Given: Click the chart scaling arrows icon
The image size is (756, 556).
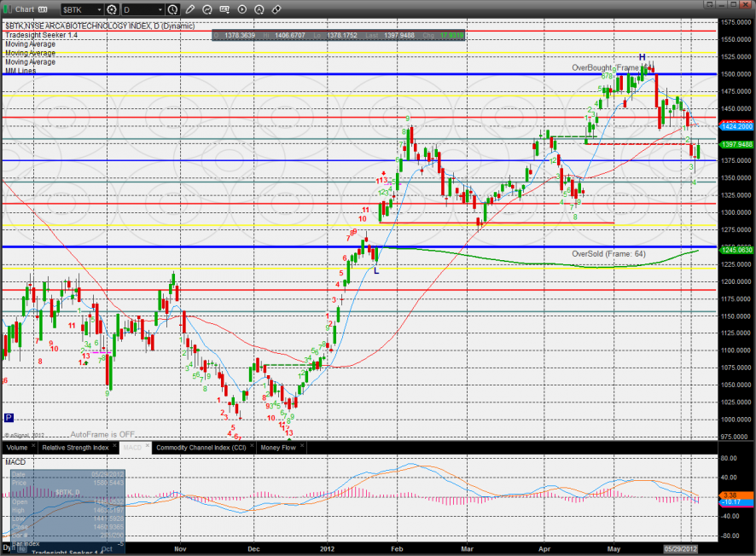Looking at the screenshot, I should (276, 9).
